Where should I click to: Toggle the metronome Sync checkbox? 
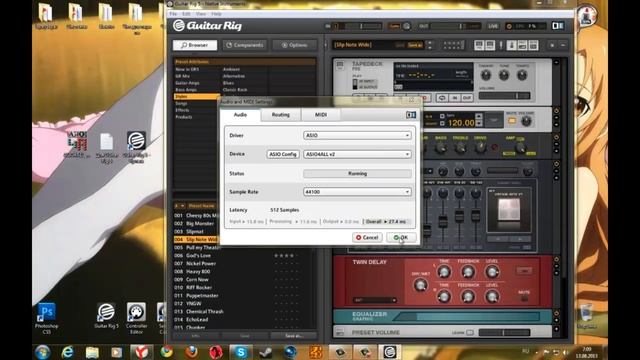coord(442,116)
